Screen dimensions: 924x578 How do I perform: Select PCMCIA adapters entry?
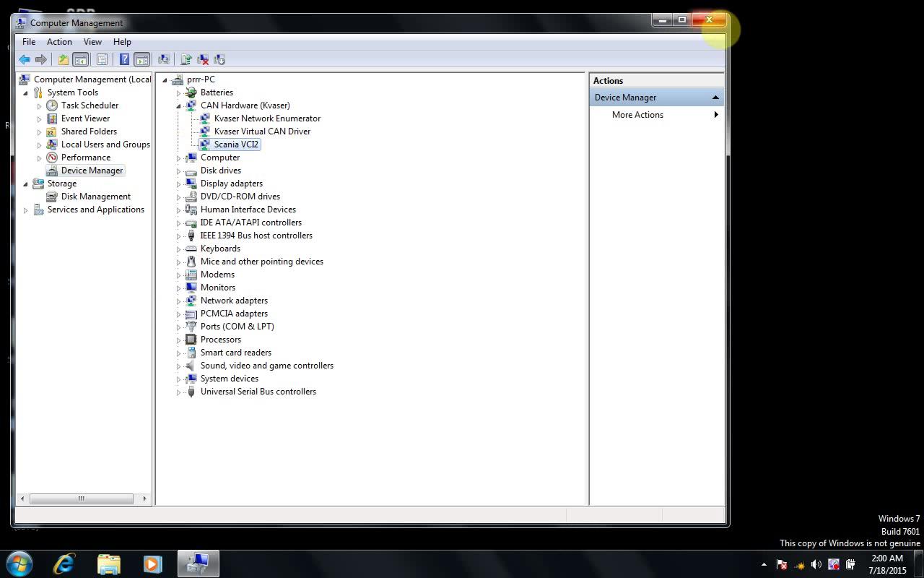click(x=234, y=314)
